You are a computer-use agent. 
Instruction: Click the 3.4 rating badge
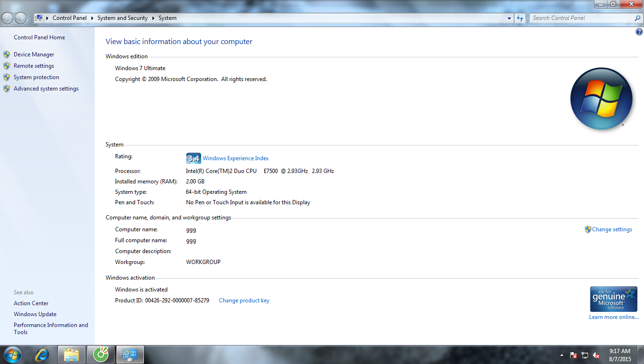[194, 158]
